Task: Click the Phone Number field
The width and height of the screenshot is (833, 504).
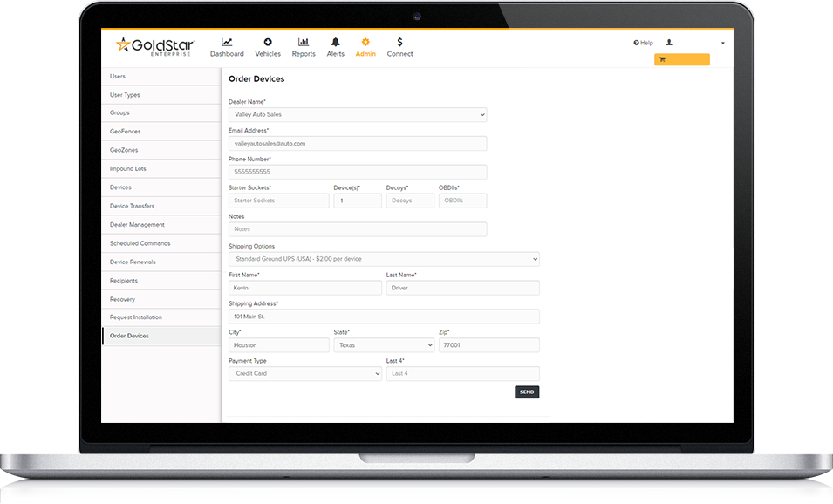Action: (358, 172)
